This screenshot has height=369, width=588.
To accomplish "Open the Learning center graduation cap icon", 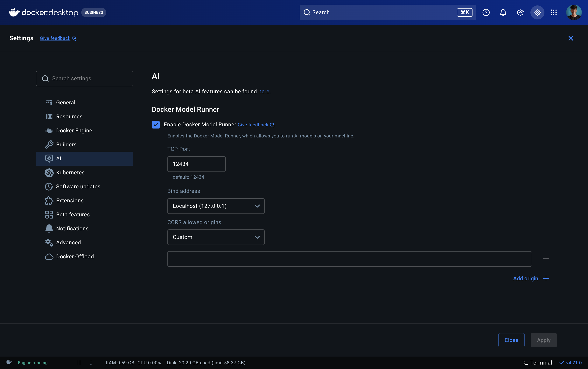I will point(520,12).
